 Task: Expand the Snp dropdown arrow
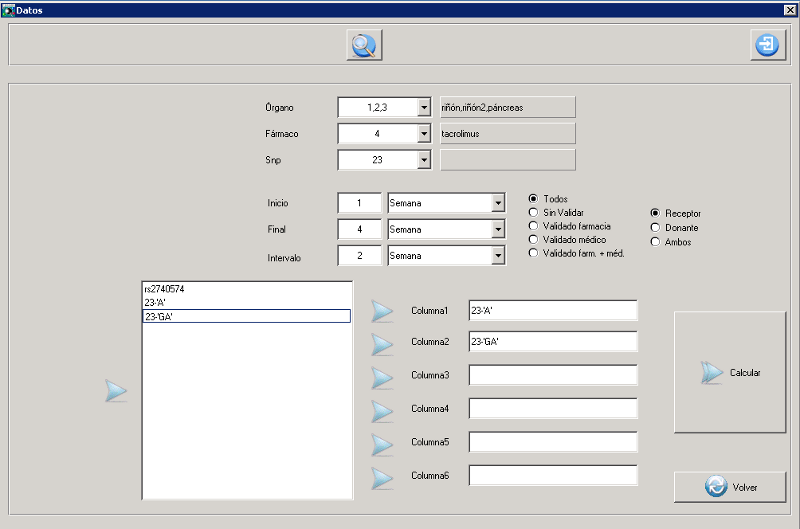pos(423,160)
